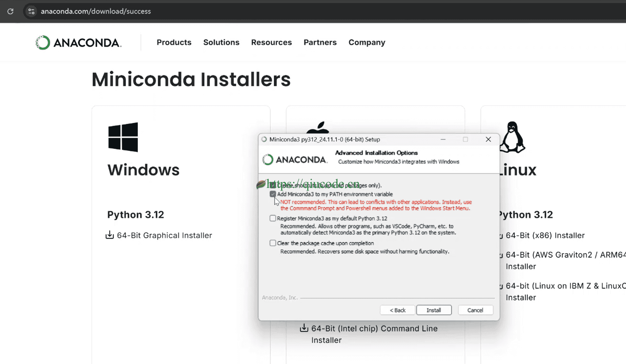The width and height of the screenshot is (626, 364).
Task: Click download icon beside 64-Bit Graphical Installer
Action: pyautogui.click(x=109, y=235)
